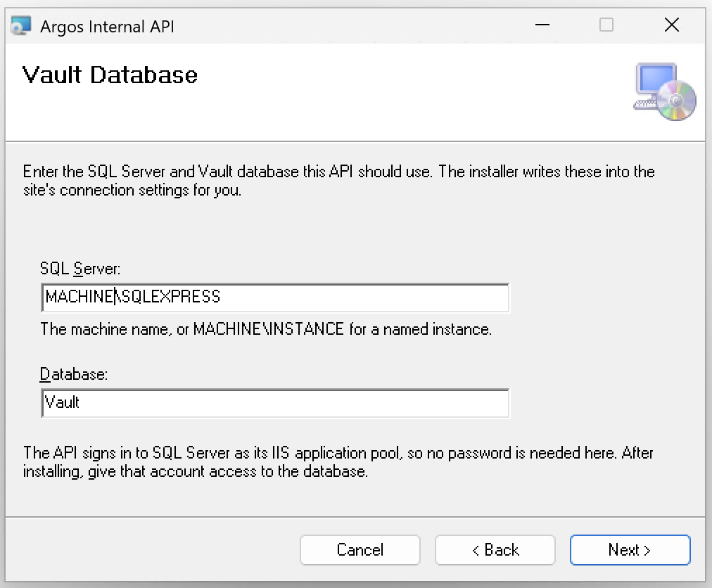This screenshot has width=712, height=588.
Task: Minimize the installer window
Action: point(542,25)
